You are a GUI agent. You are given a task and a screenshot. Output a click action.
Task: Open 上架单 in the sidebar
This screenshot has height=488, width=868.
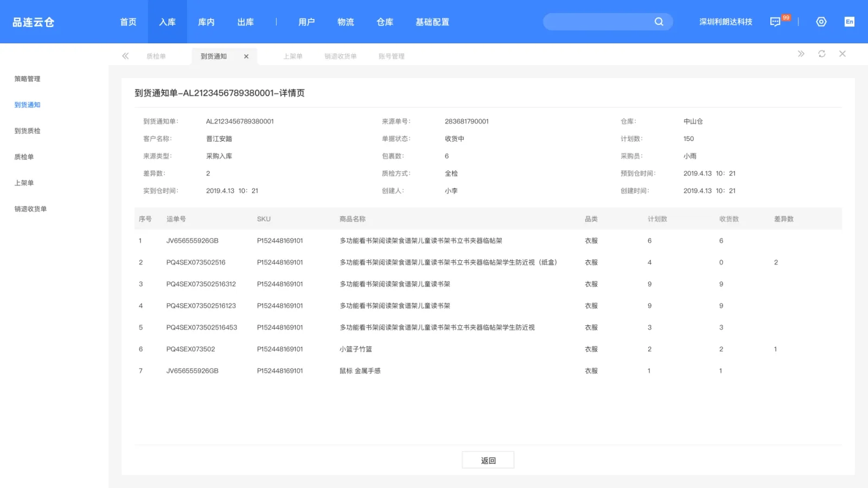[x=24, y=183]
